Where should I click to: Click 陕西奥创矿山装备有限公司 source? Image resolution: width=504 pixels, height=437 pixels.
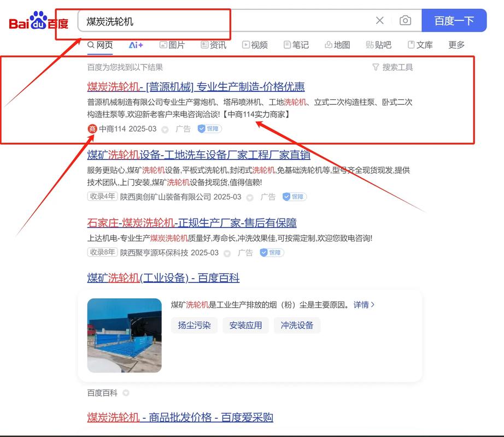click(165, 197)
